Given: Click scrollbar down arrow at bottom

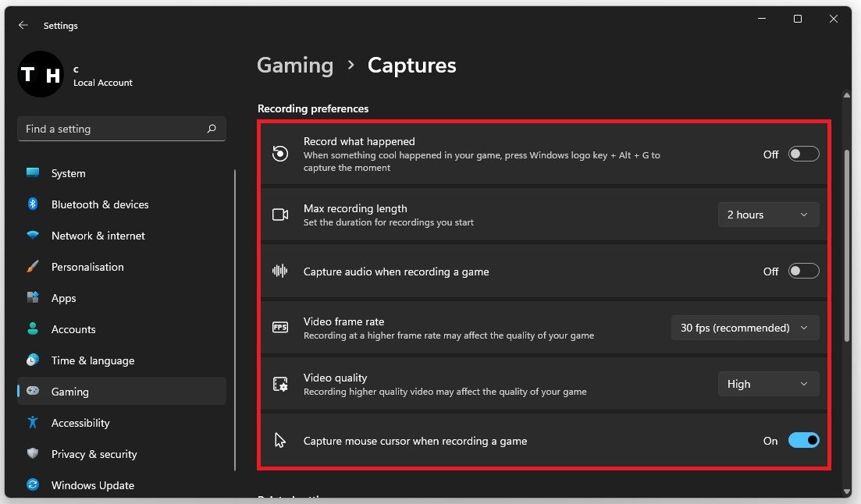Looking at the screenshot, I should tap(846, 492).
